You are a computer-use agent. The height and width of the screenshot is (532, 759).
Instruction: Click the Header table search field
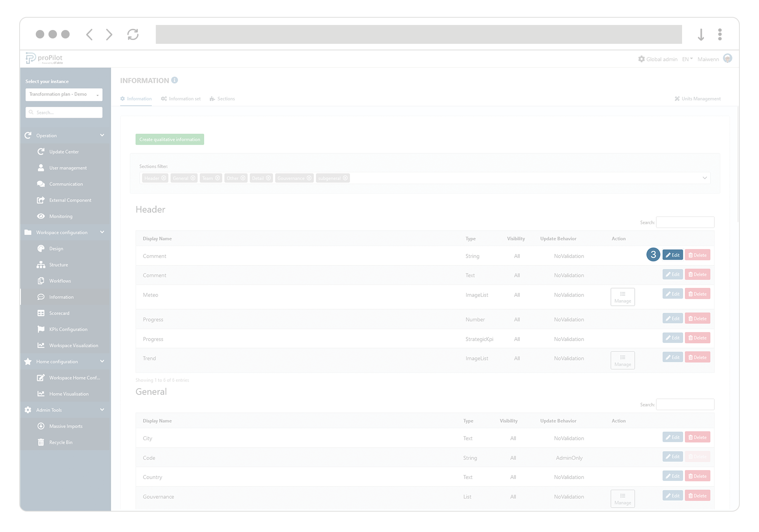(685, 222)
